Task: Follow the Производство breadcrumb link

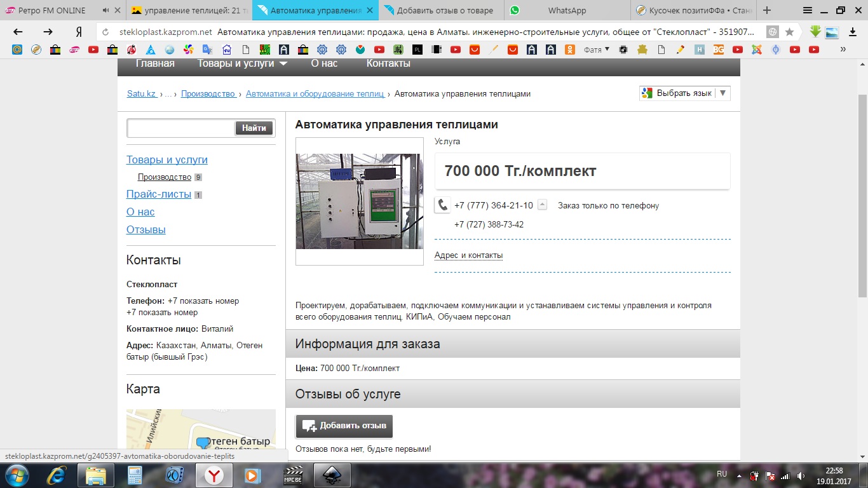Action: (208, 93)
